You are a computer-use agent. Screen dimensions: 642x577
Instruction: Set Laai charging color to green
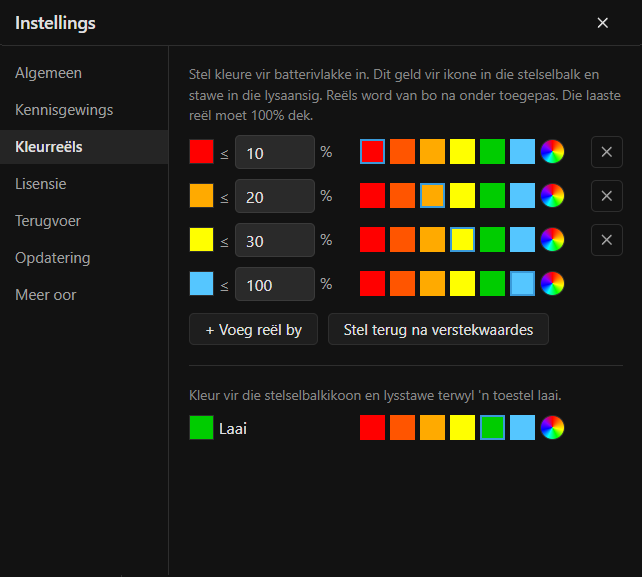[x=493, y=428]
